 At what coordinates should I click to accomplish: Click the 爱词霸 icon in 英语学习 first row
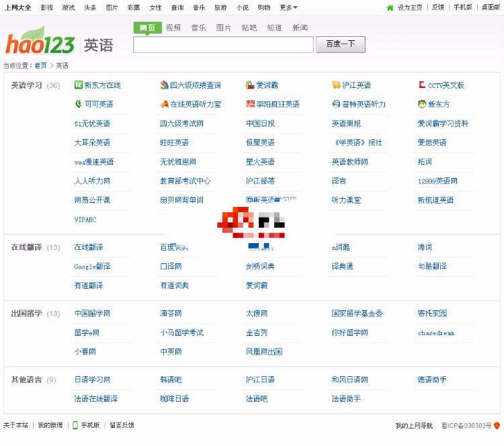pyautogui.click(x=250, y=85)
